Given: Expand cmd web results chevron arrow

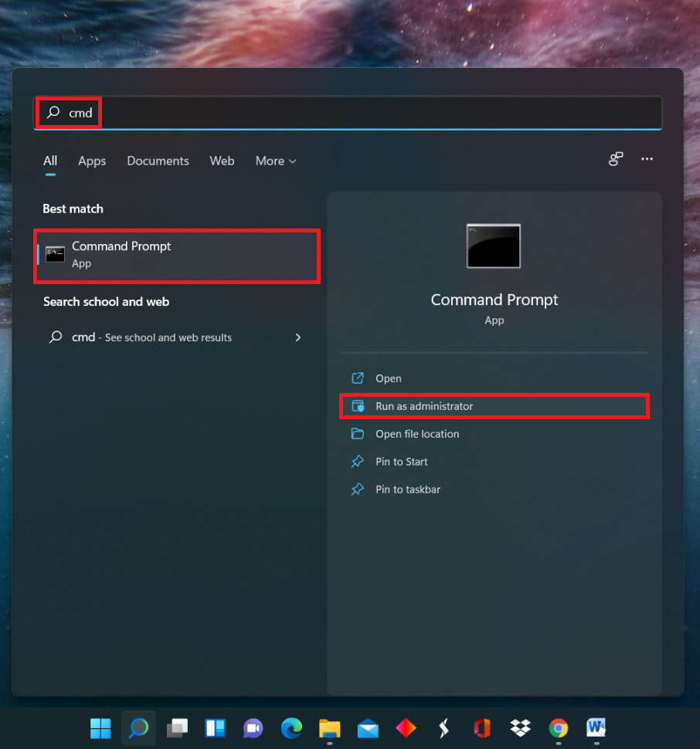Looking at the screenshot, I should tap(298, 337).
